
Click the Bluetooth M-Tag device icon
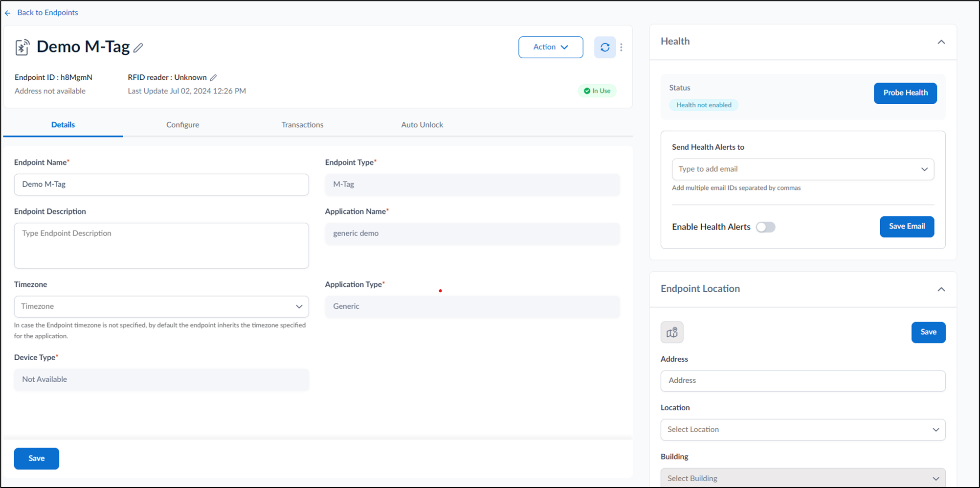point(22,47)
